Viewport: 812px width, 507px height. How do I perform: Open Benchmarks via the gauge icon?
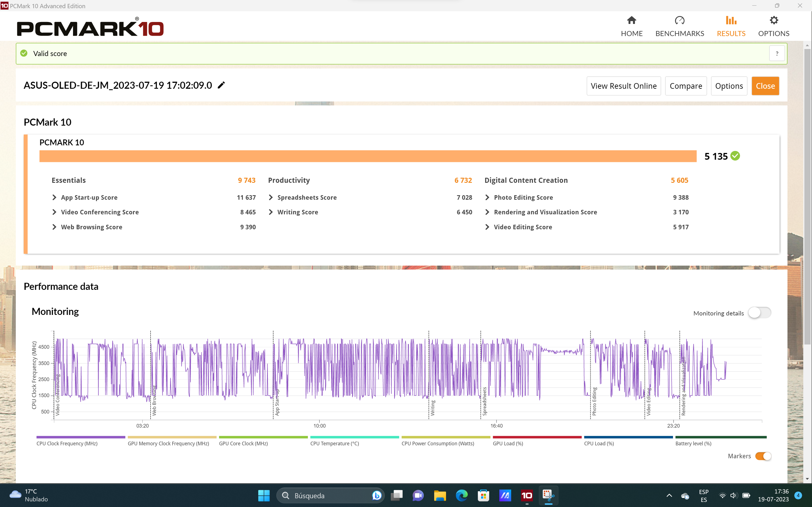[x=679, y=21]
